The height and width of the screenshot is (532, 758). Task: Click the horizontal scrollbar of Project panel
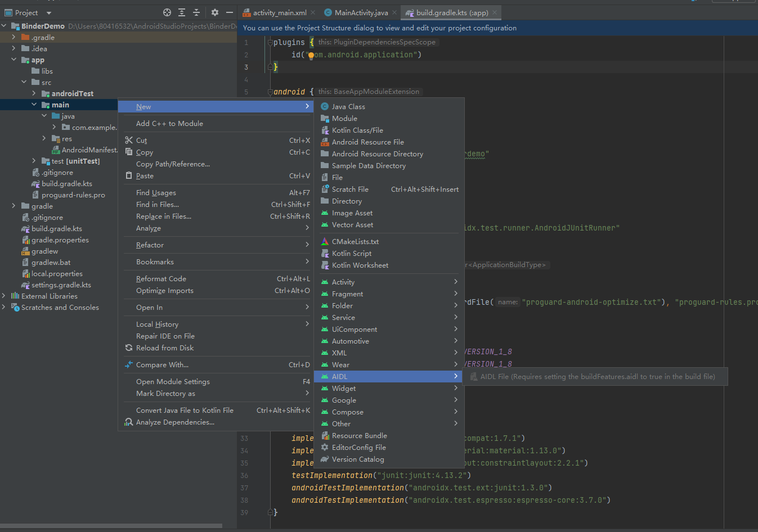point(111,526)
